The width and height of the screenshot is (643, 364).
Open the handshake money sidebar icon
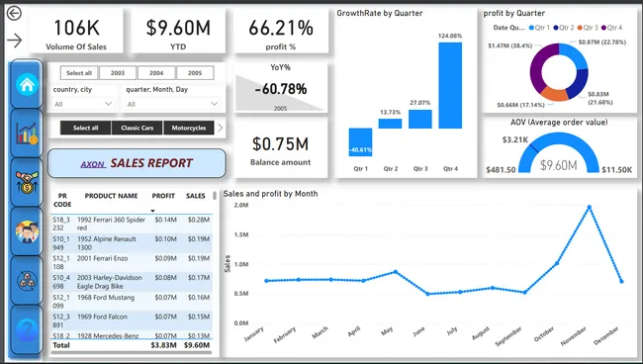pos(27,182)
